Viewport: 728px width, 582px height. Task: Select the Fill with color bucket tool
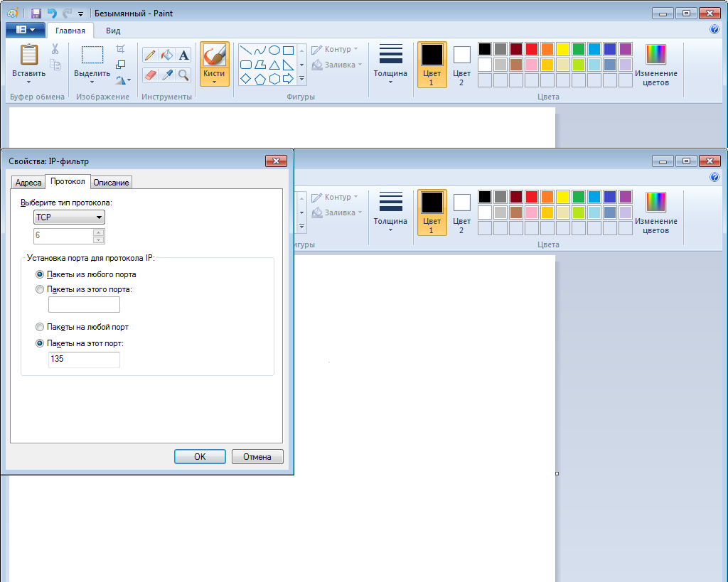click(166, 55)
